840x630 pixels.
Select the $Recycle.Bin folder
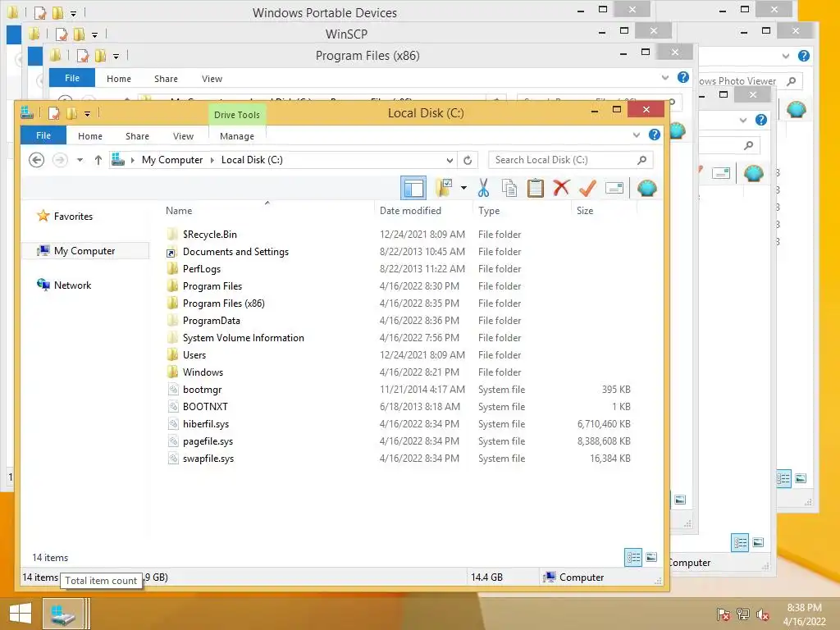pos(209,234)
